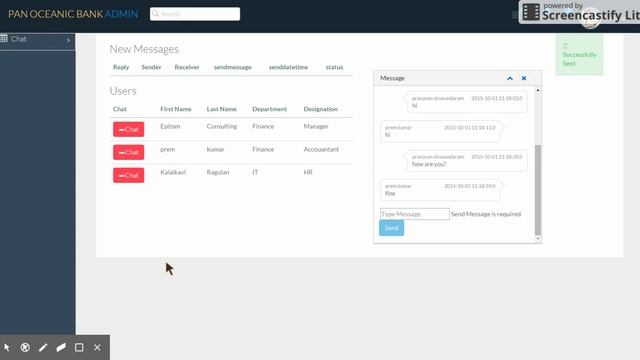640x360 pixels.
Task: Click the Receiver column header
Action: point(187,67)
